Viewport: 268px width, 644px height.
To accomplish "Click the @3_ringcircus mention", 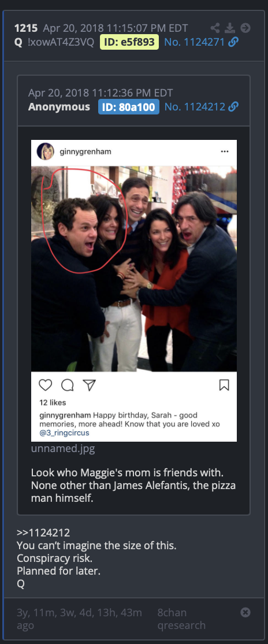I will tap(65, 433).
